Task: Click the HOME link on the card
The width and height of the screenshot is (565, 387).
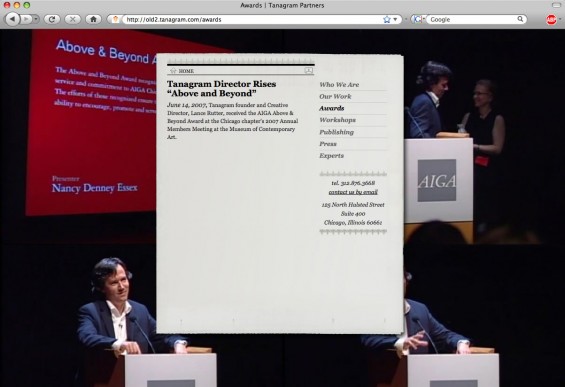Action: pyautogui.click(x=186, y=71)
